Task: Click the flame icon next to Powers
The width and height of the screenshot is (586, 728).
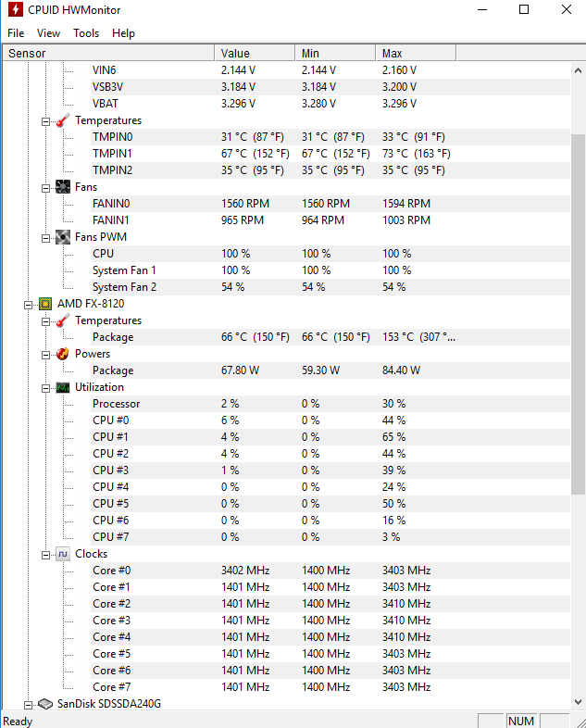Action: [62, 354]
